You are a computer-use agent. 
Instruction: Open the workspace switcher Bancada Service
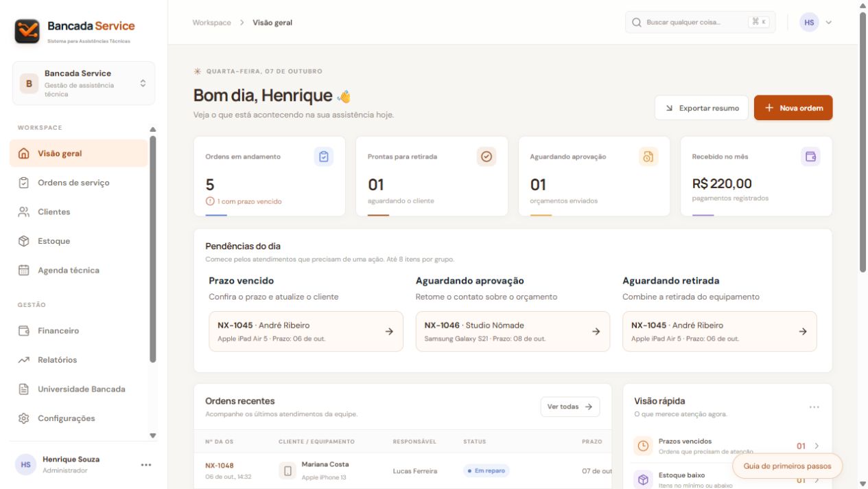click(84, 83)
